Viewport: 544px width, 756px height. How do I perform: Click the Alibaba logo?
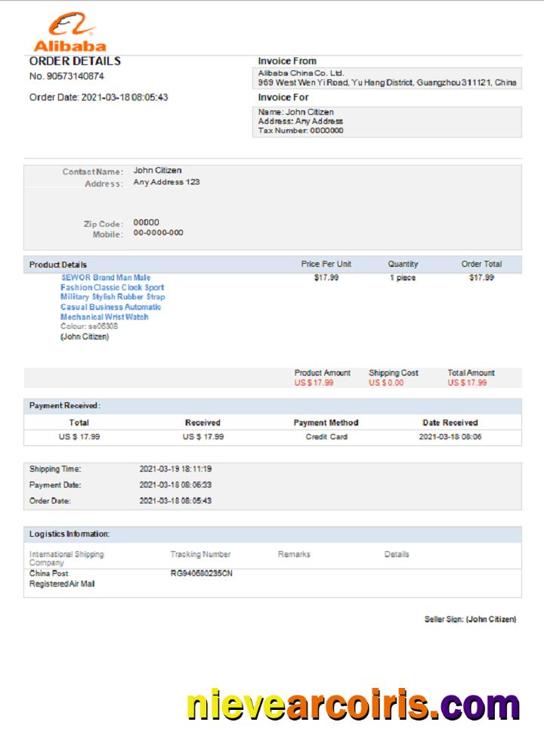(x=70, y=33)
